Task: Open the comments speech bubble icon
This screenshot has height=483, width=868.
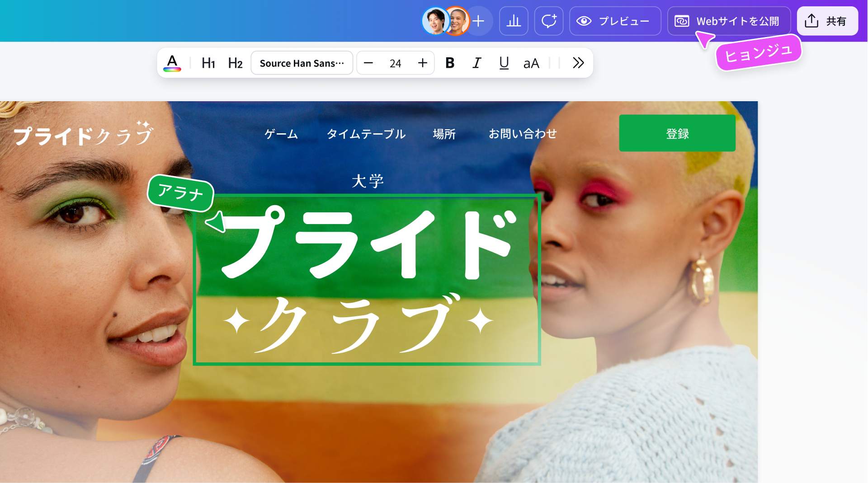Action: click(x=548, y=21)
